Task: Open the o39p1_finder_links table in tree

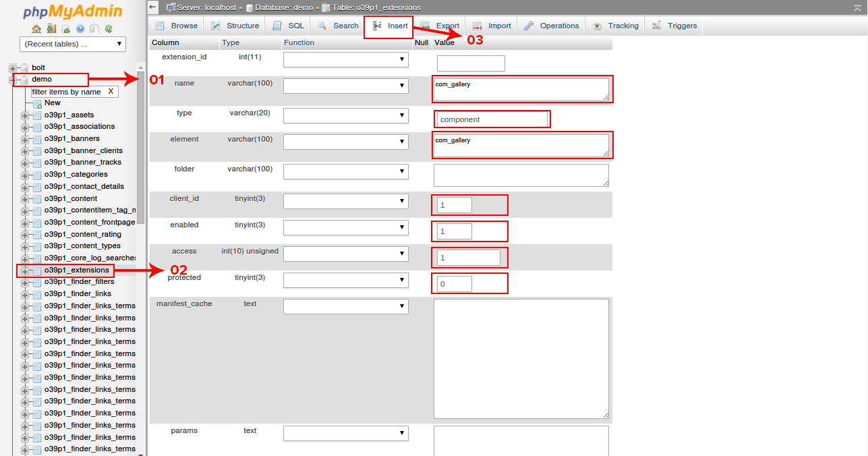Action: click(x=78, y=294)
